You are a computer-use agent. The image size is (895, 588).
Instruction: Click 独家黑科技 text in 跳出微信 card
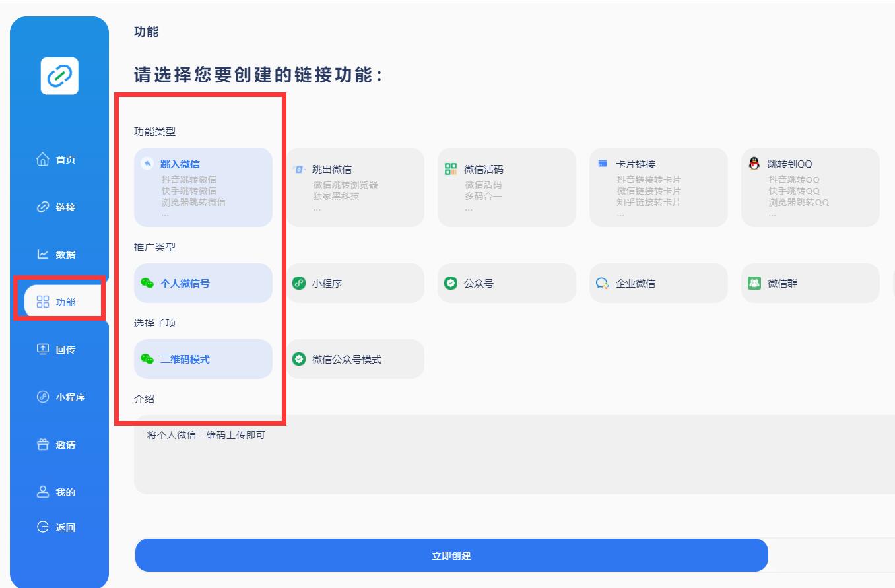pos(336,196)
